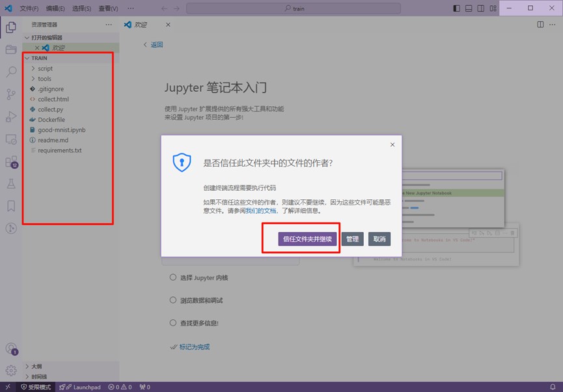Show more menu bar items ellipsis

(131, 8)
